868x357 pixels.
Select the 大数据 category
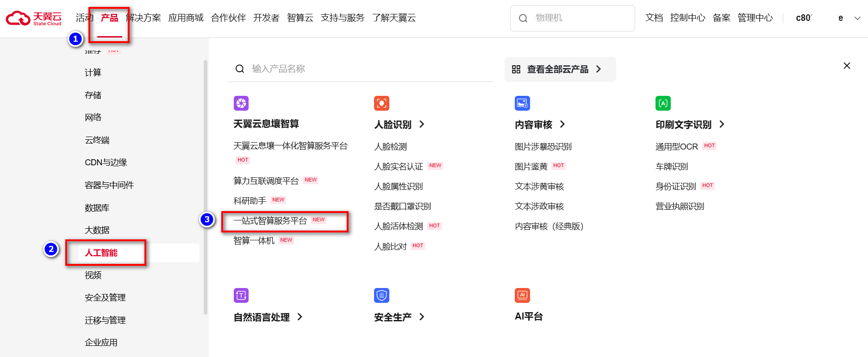click(97, 230)
